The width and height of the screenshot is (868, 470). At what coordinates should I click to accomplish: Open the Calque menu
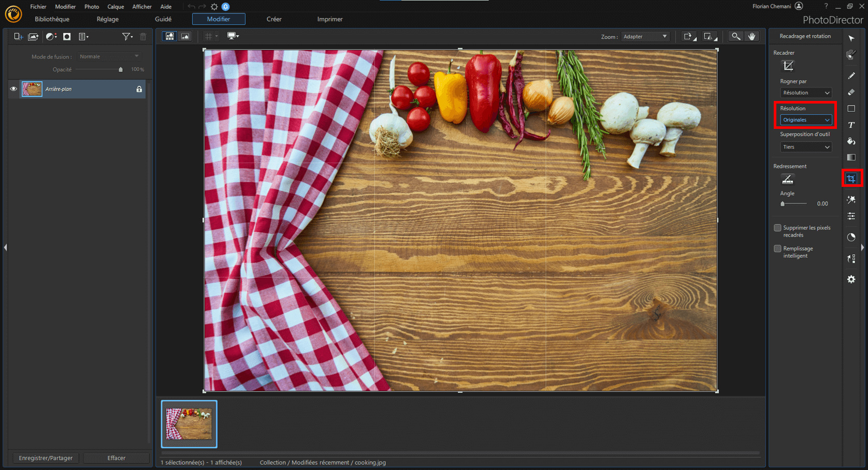pyautogui.click(x=115, y=7)
